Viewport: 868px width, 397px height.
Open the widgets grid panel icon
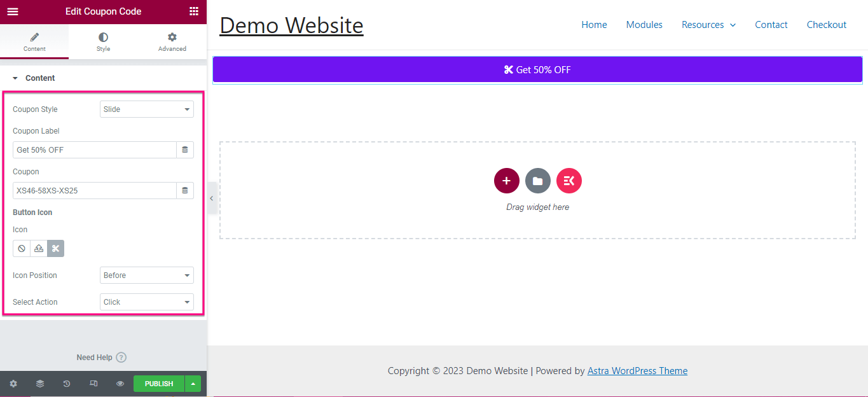(194, 11)
